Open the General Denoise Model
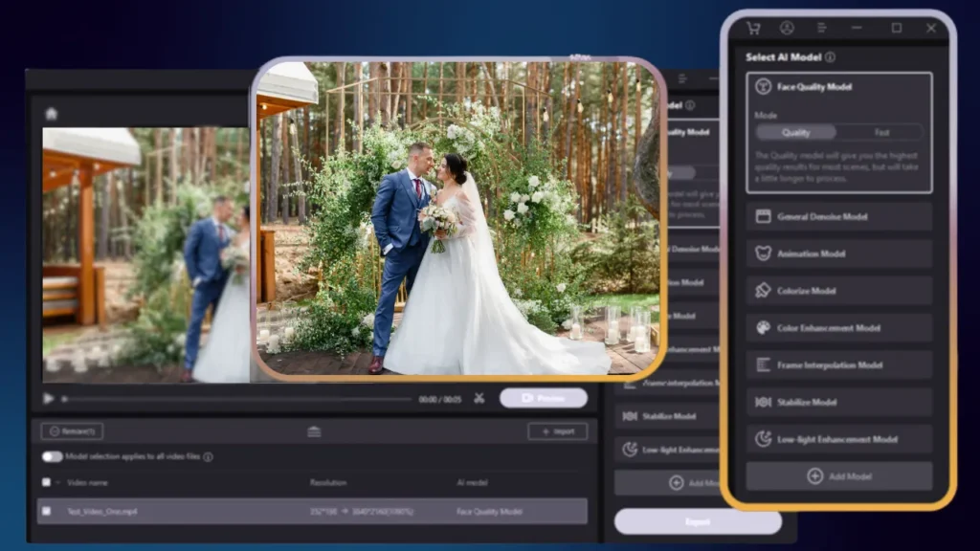 point(838,216)
